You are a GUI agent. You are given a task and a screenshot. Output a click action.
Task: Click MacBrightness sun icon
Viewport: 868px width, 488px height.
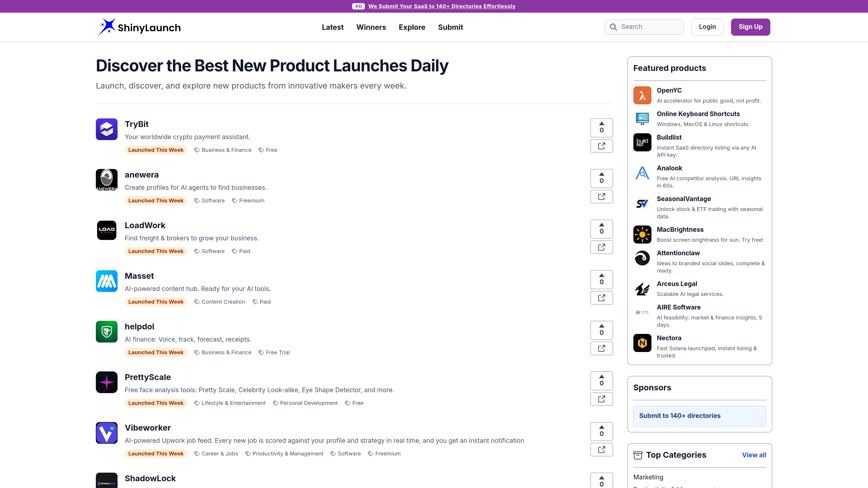pyautogui.click(x=642, y=235)
